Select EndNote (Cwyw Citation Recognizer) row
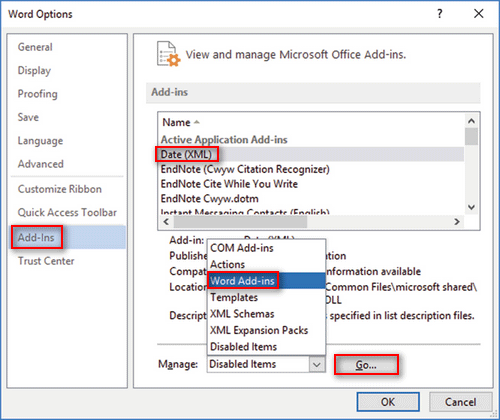500x420 pixels. 312,169
